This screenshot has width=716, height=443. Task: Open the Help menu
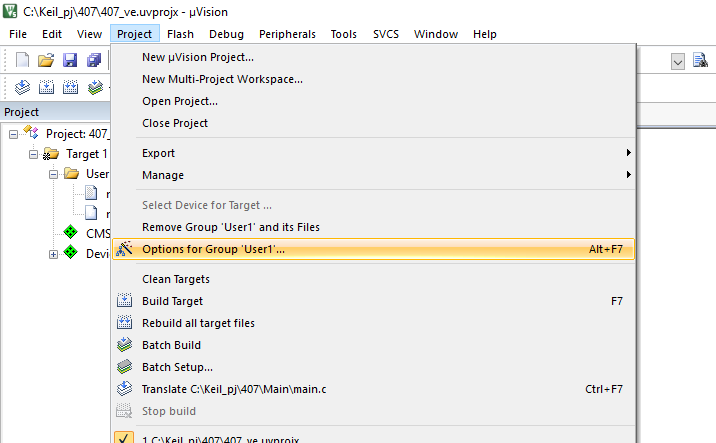(x=485, y=34)
